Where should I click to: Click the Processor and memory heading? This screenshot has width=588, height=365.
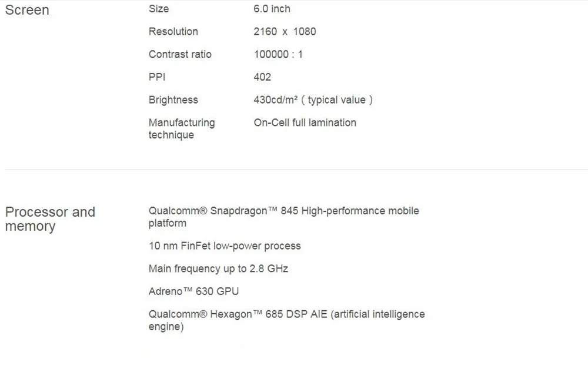[x=50, y=219]
